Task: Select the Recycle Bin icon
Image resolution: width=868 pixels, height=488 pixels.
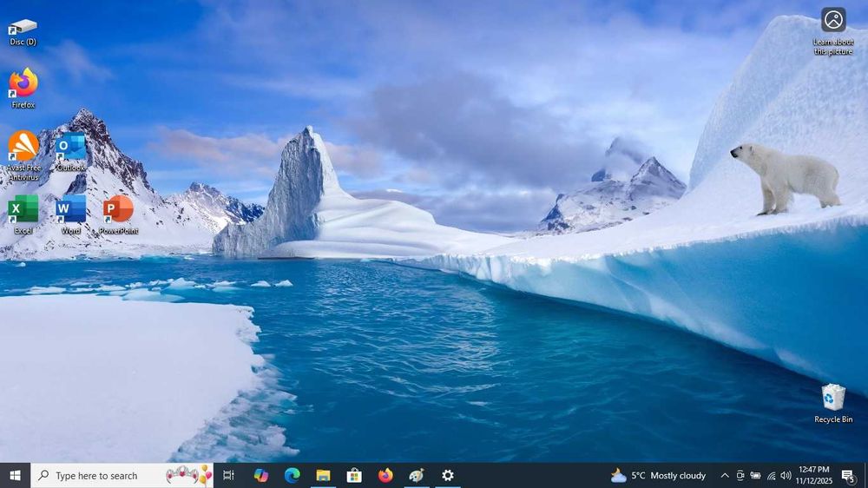Action: [833, 403]
